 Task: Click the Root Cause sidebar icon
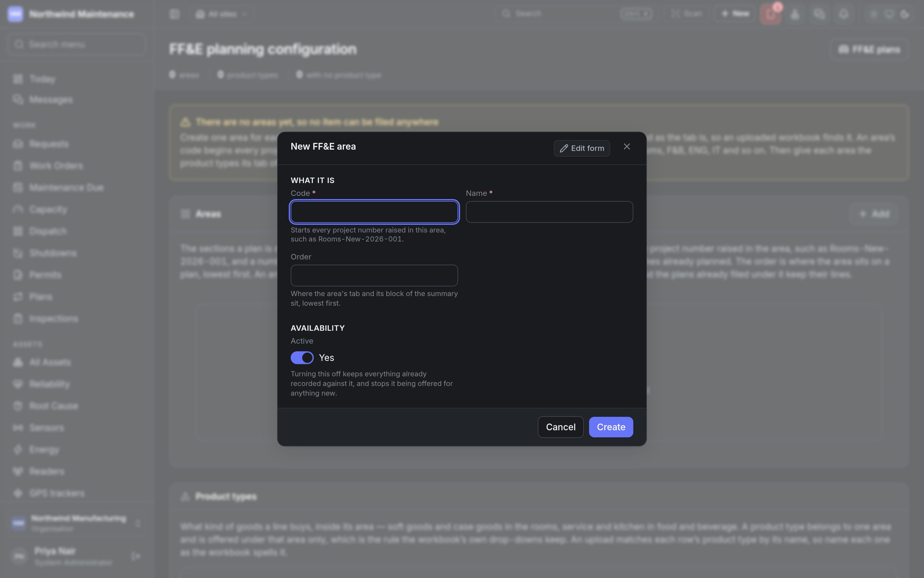click(18, 406)
